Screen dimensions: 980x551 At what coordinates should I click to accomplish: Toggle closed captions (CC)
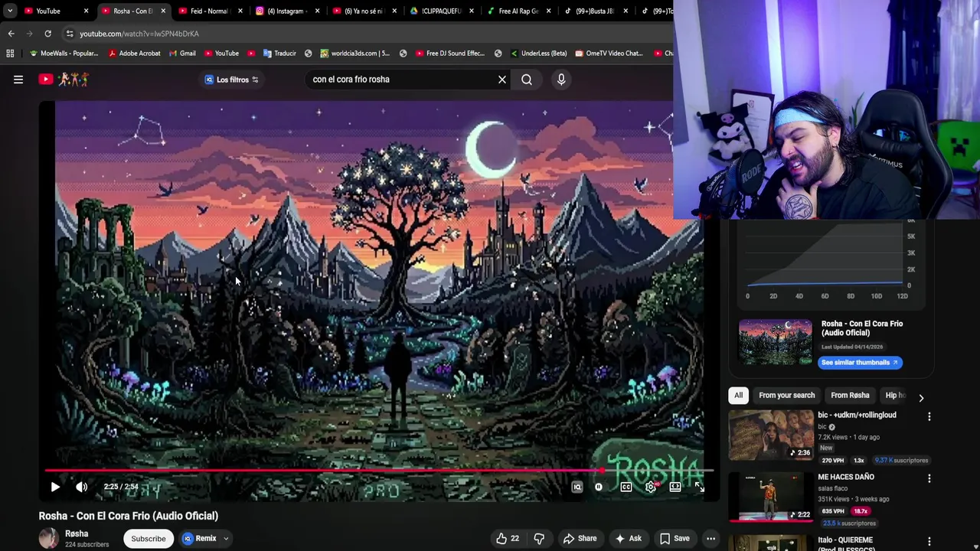(x=626, y=487)
